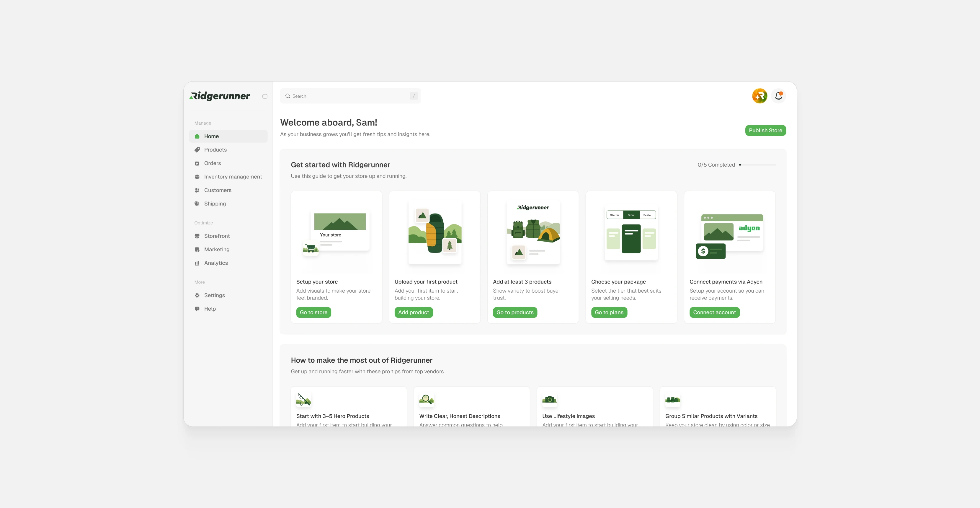The image size is (980, 508).
Task: Click the Hero Products tip icon
Action: (x=303, y=400)
